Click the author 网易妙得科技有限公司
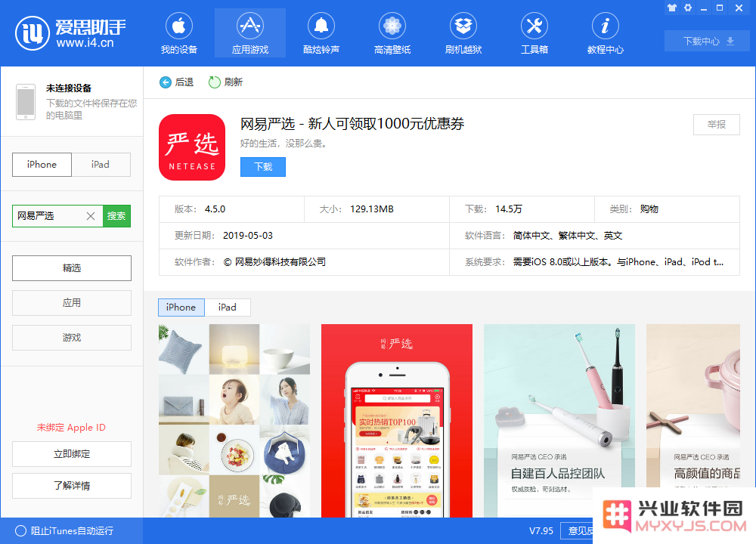The height and width of the screenshot is (544, 756). pos(275,262)
